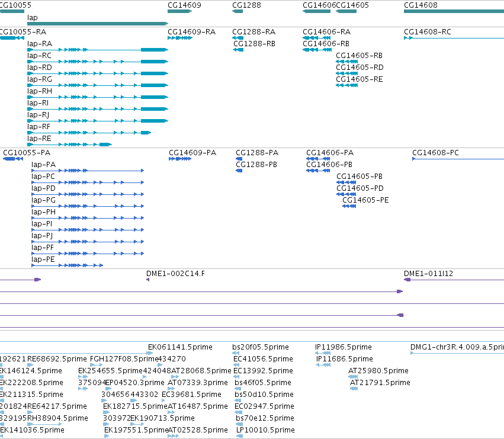Image resolution: width=504 pixels, height=439 pixels.
Task: Select the lap-RG transcript label
Action: pos(40,79)
